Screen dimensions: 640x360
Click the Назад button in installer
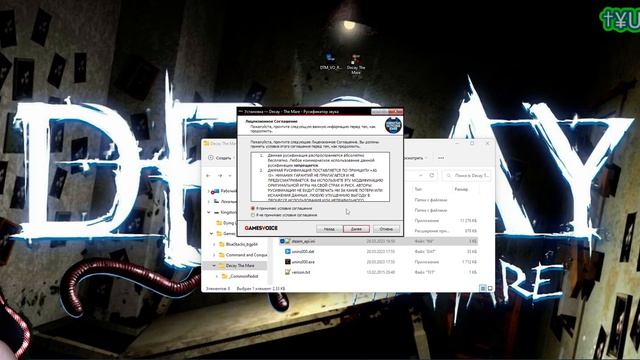(329, 229)
